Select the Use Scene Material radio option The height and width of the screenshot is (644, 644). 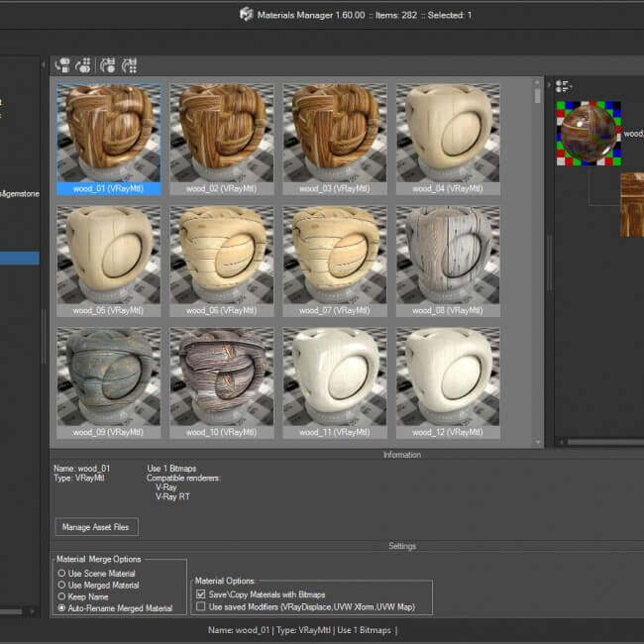(x=61, y=574)
